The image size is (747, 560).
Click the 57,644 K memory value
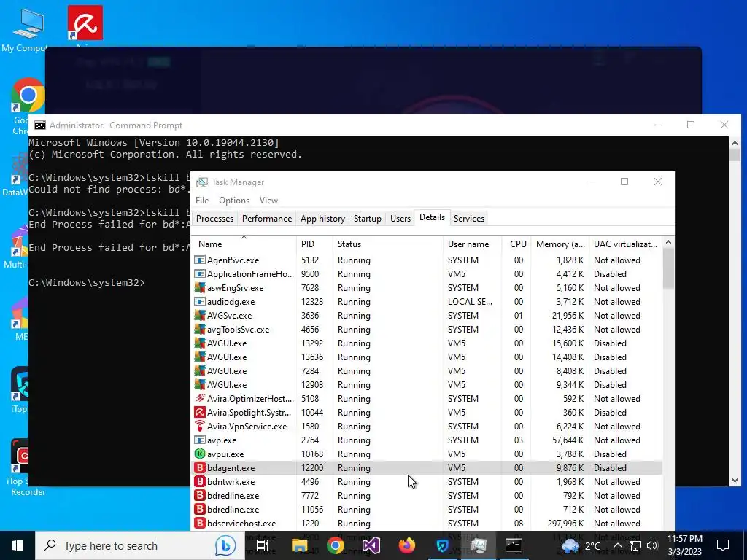point(566,440)
